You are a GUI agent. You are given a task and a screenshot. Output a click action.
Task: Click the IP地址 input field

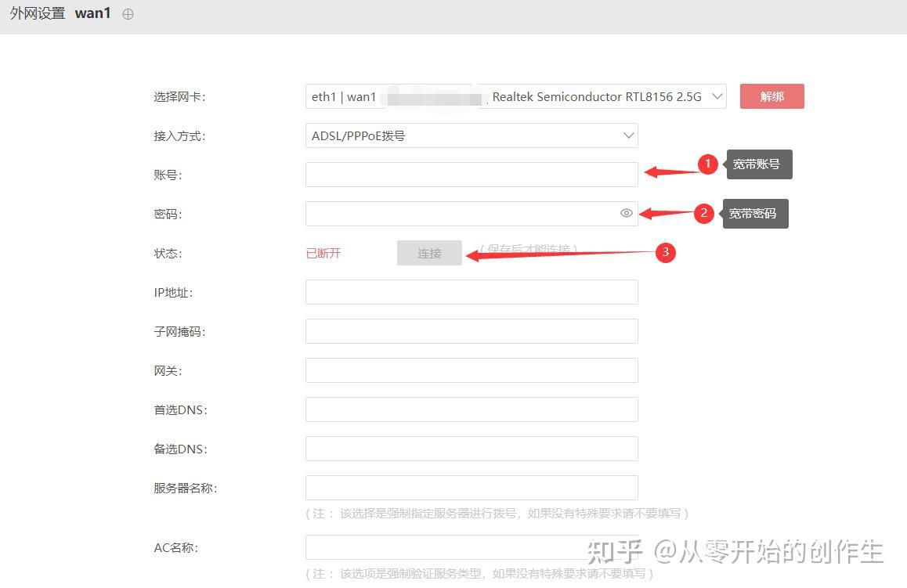(471, 291)
